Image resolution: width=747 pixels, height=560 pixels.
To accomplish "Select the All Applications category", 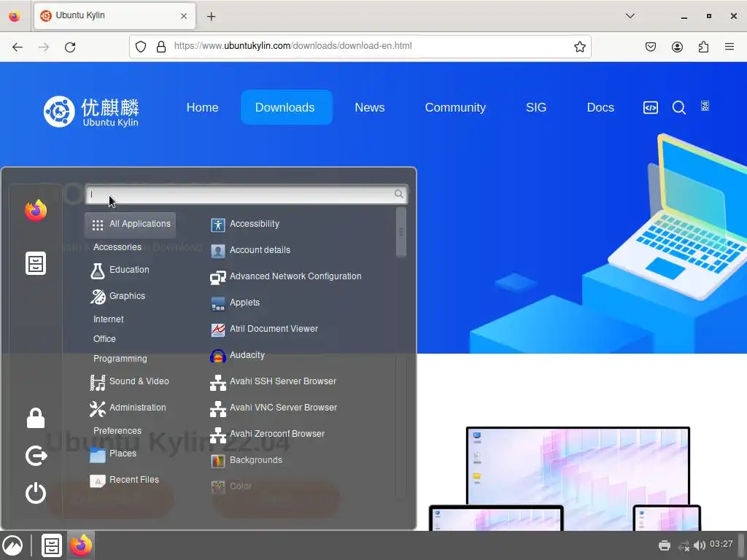I will coord(131,225).
